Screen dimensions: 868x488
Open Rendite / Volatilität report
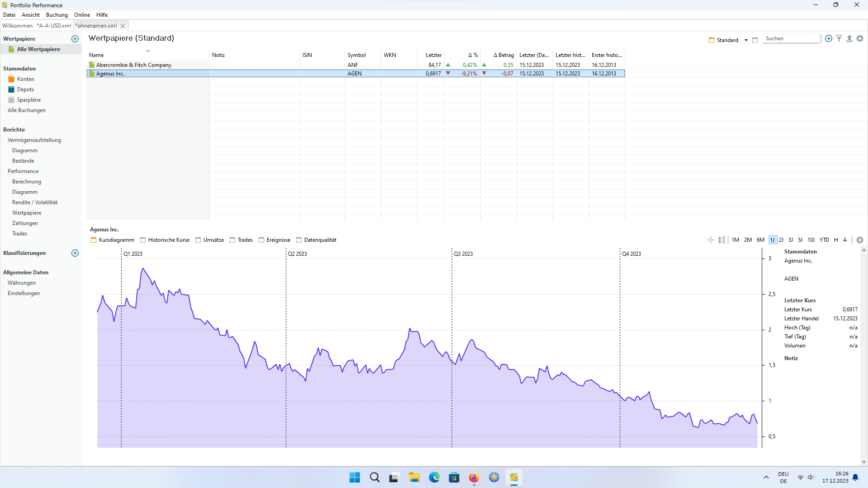tap(35, 202)
